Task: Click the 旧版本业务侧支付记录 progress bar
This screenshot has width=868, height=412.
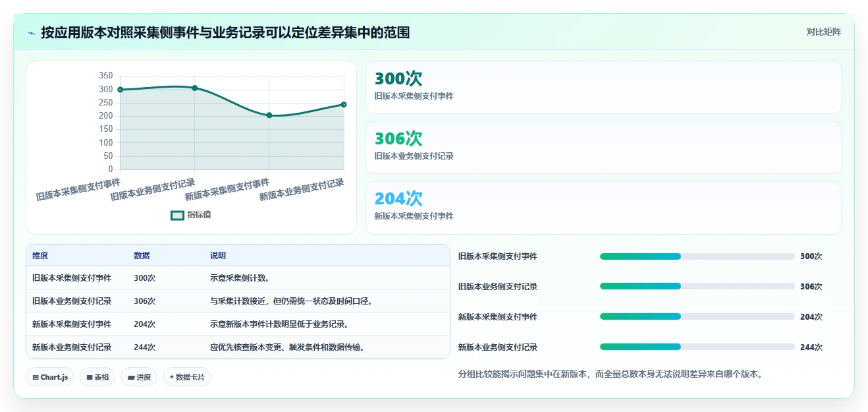Action: point(697,287)
